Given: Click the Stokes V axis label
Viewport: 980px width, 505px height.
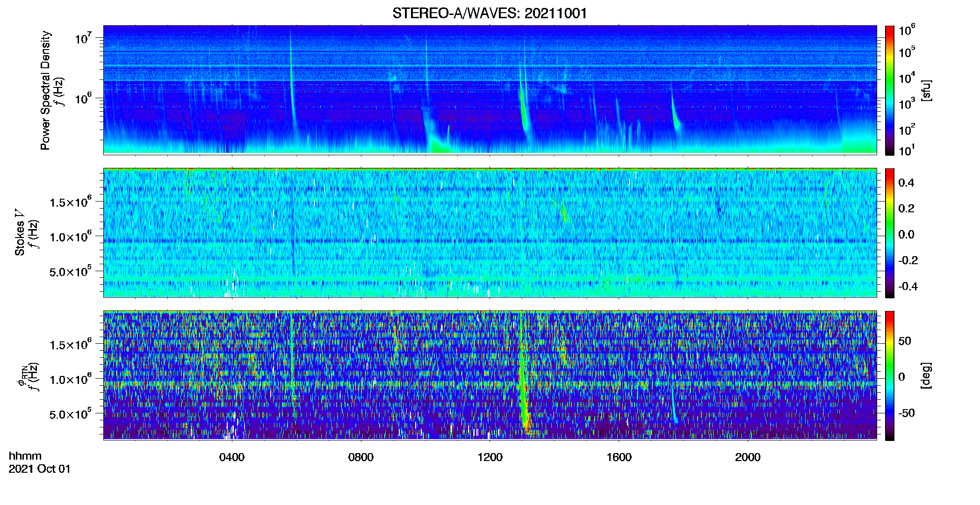Looking at the screenshot, I should click(20, 232).
